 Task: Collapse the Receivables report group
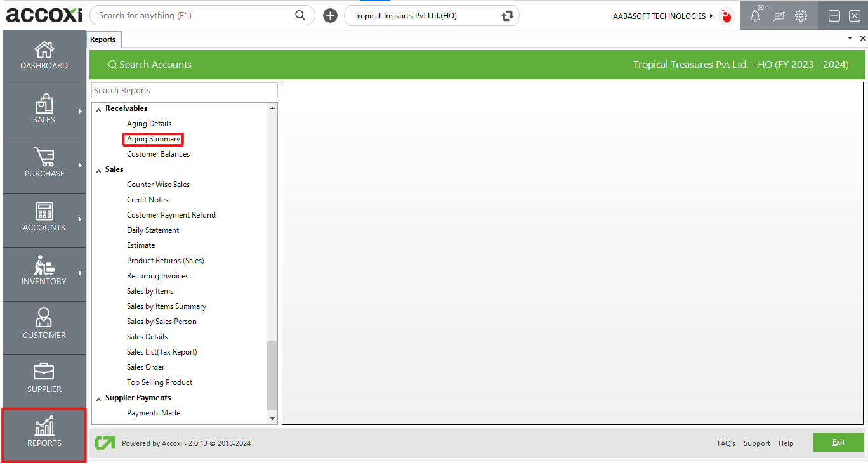(98, 109)
